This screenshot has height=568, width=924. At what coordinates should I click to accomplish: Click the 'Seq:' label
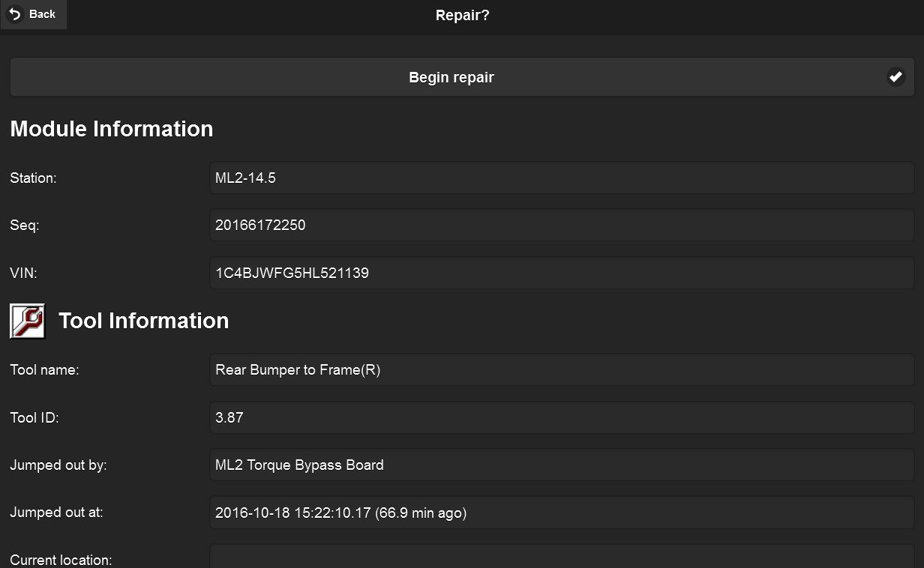25,225
